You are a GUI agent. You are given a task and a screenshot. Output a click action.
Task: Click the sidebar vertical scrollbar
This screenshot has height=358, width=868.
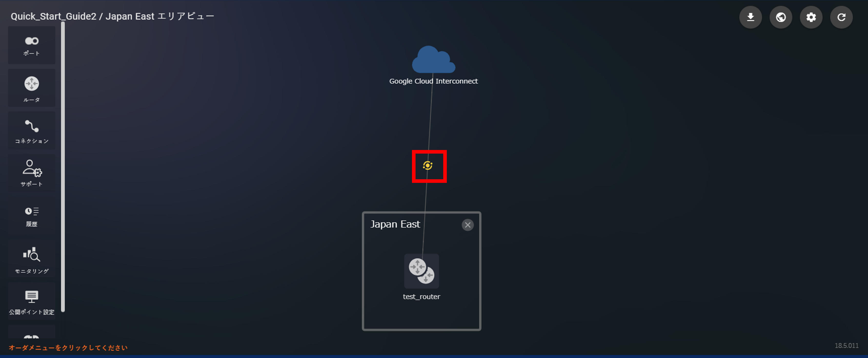click(x=63, y=167)
